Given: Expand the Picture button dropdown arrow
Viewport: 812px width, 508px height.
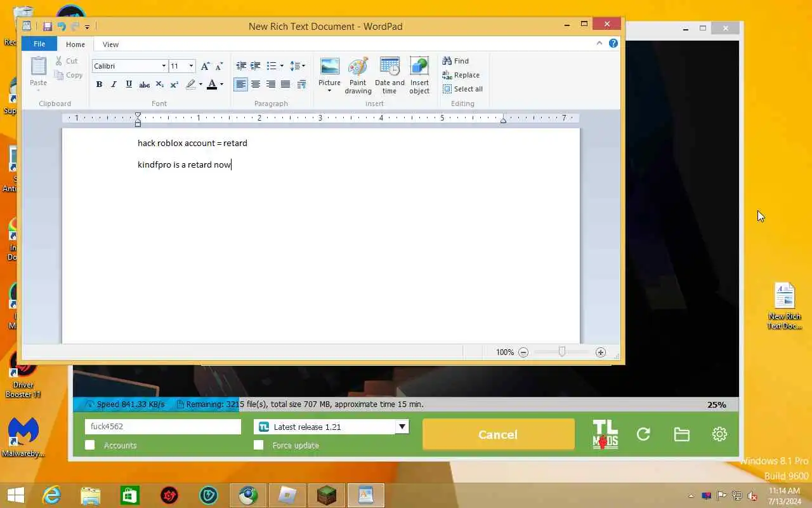Looking at the screenshot, I should [x=329, y=91].
